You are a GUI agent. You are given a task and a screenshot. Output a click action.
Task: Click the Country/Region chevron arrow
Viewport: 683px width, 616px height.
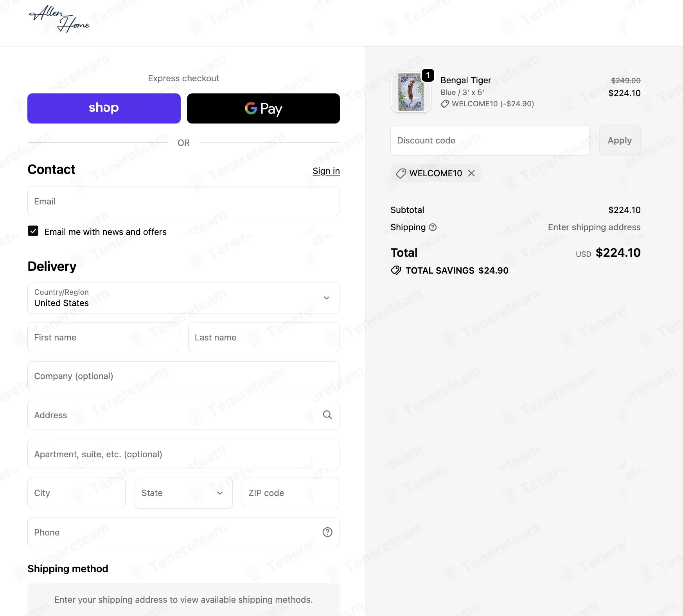tap(327, 298)
